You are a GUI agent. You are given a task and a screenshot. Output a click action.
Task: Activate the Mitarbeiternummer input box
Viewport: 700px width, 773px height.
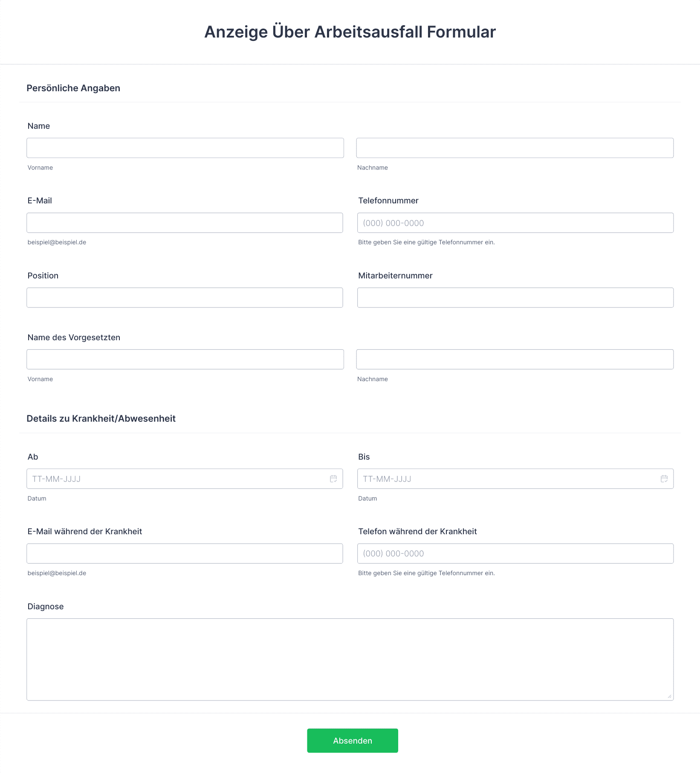pyautogui.click(x=515, y=298)
